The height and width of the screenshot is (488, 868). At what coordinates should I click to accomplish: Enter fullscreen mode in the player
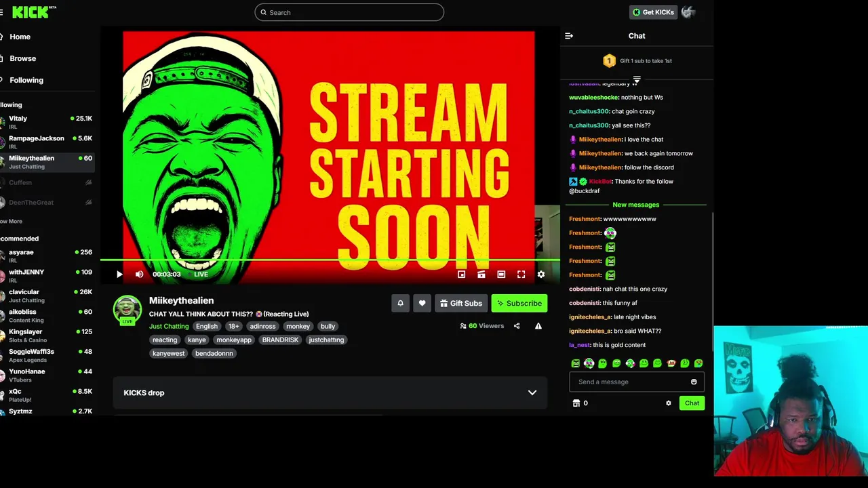coord(521,274)
